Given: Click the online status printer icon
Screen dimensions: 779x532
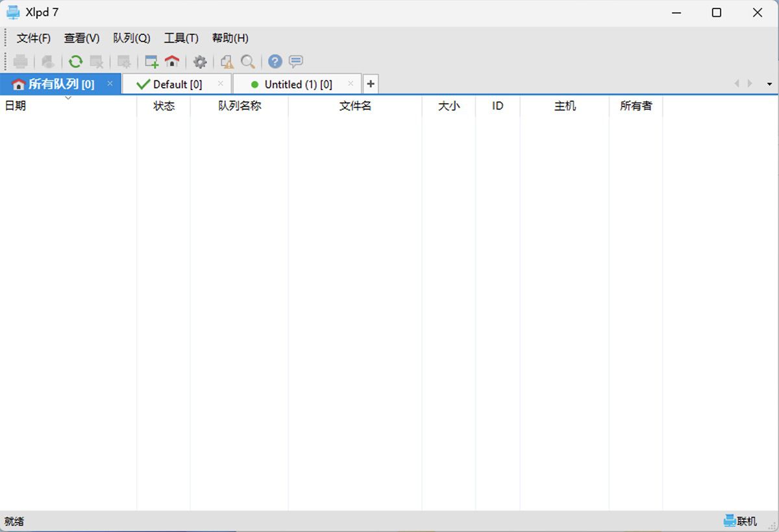Looking at the screenshot, I should click(x=730, y=521).
